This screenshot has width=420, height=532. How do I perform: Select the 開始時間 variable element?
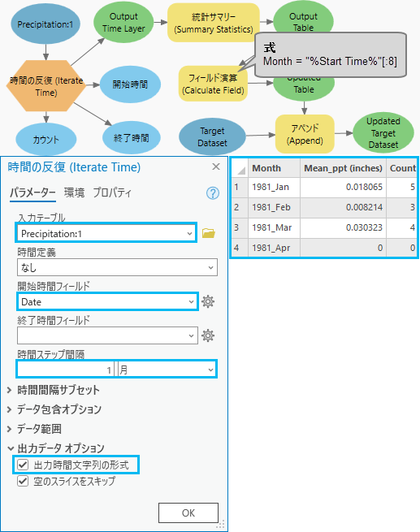click(130, 84)
